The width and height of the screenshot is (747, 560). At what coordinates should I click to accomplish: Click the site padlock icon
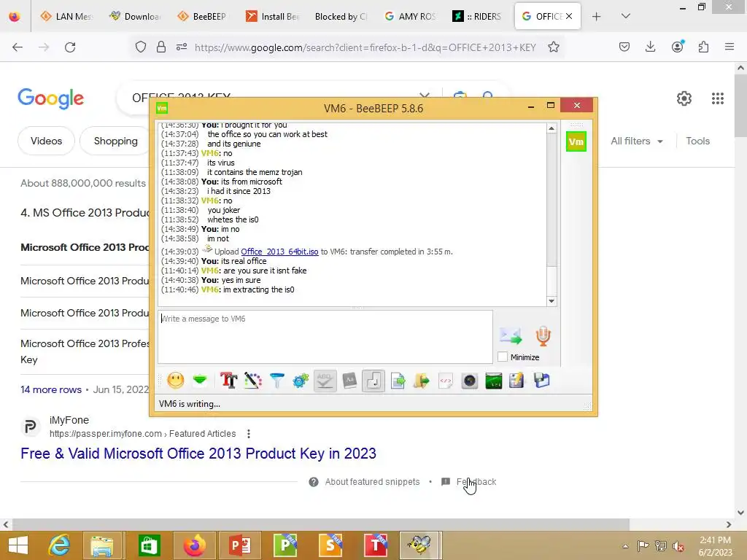click(x=161, y=47)
